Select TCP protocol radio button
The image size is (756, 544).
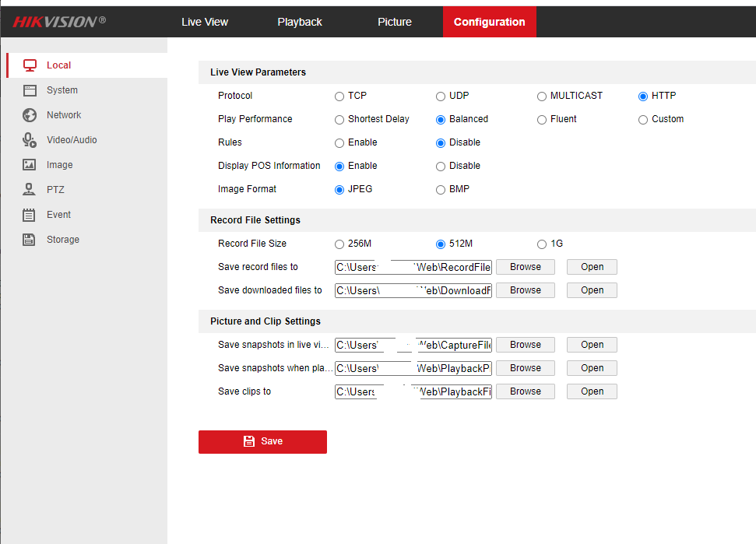(x=339, y=97)
